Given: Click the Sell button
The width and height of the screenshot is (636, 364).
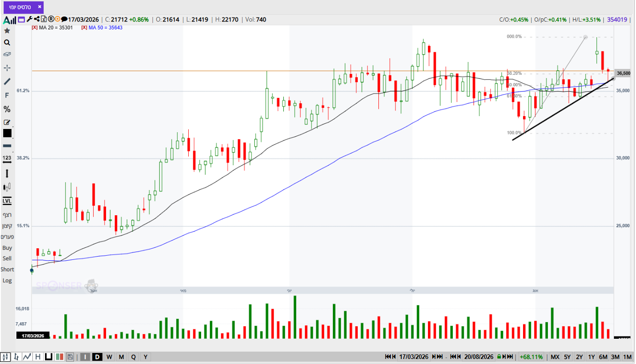Looking at the screenshot, I should (x=7, y=258).
